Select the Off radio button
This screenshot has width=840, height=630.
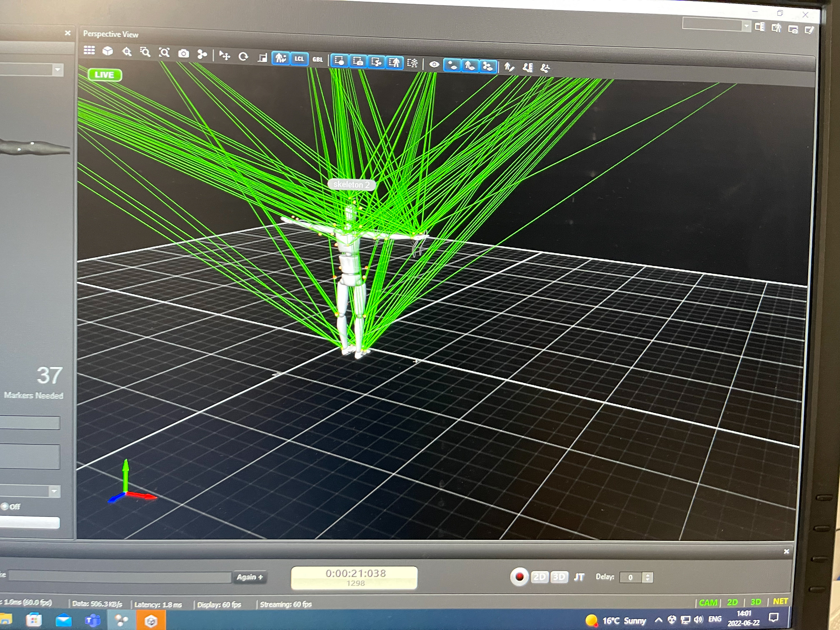(5, 506)
